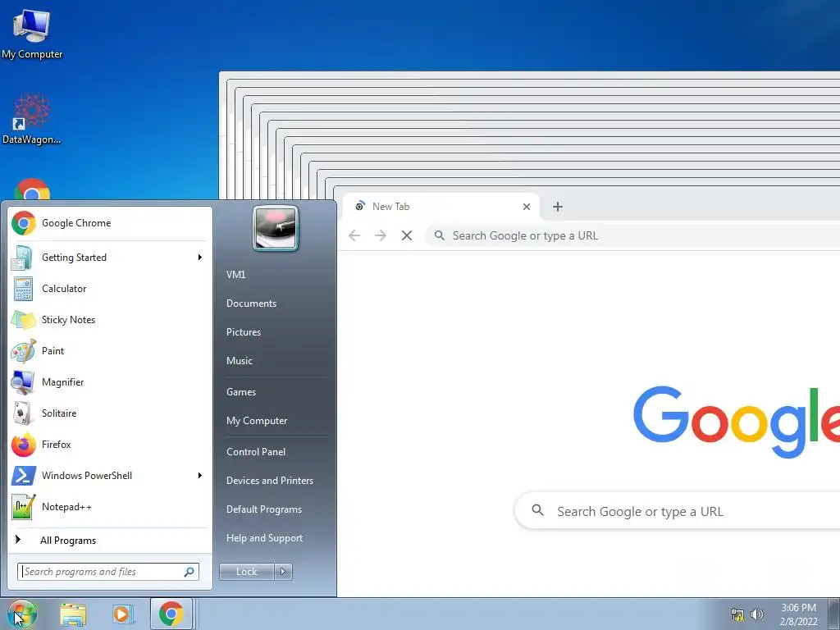Click the Google logo
The width and height of the screenshot is (840, 630).
click(x=737, y=421)
